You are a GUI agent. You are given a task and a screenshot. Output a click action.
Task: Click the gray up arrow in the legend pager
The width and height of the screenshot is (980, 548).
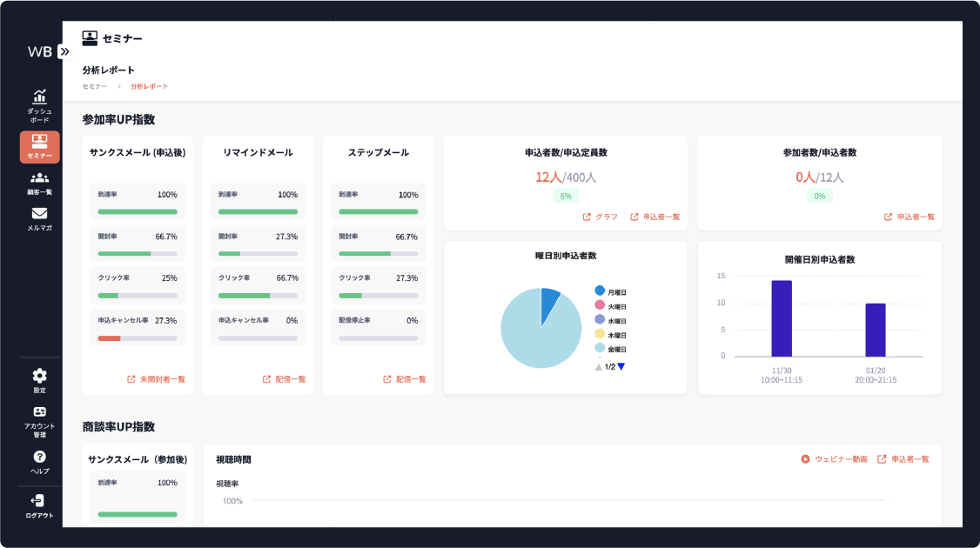[x=599, y=367]
